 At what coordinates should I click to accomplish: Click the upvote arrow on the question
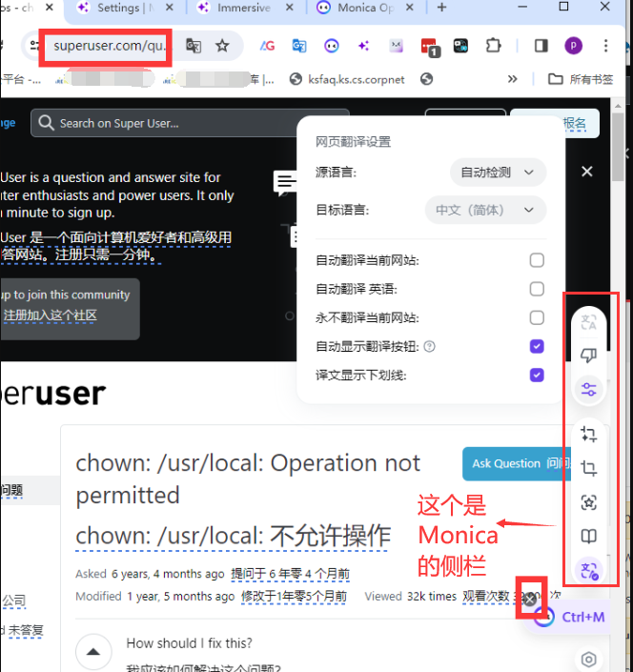pos(93,652)
